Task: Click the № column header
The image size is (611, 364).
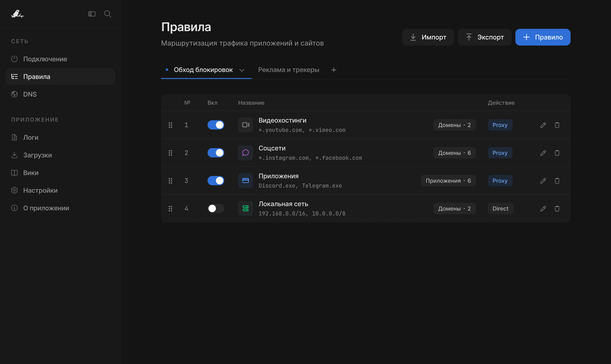Action: click(187, 103)
